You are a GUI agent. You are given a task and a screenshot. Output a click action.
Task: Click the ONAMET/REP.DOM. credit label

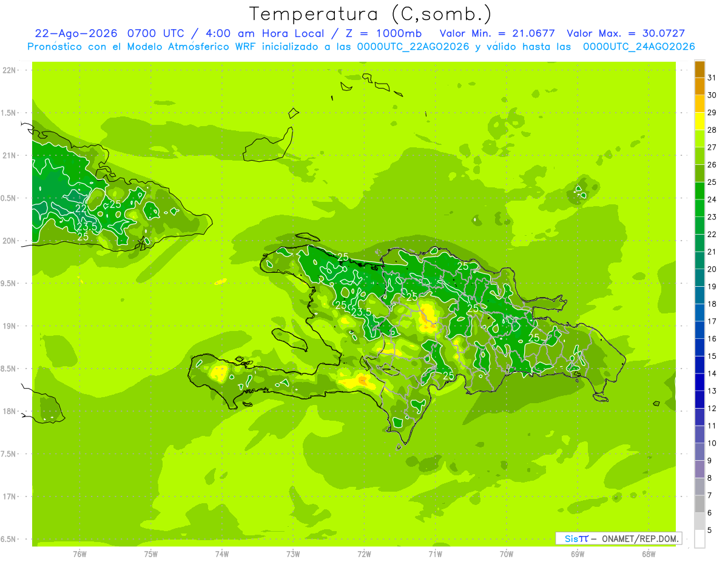pos(640,538)
